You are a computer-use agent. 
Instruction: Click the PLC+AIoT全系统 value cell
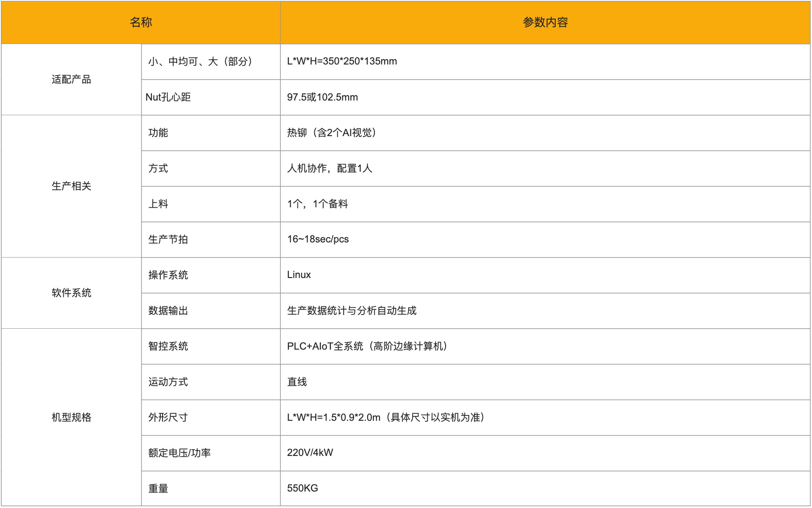click(367, 346)
